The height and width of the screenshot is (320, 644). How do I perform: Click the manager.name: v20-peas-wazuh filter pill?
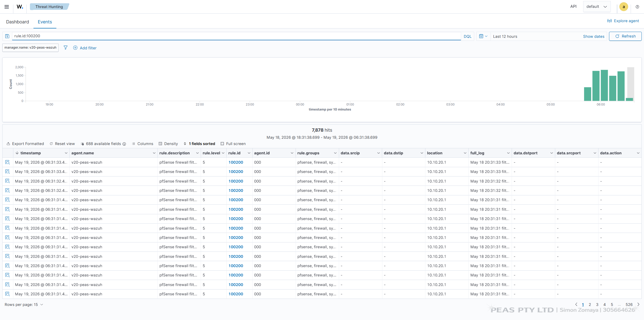click(x=30, y=48)
